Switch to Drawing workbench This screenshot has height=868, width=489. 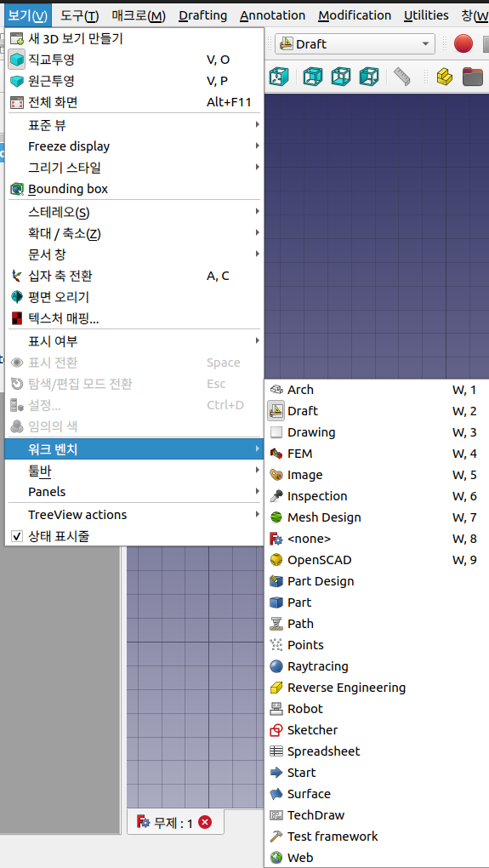376,432
